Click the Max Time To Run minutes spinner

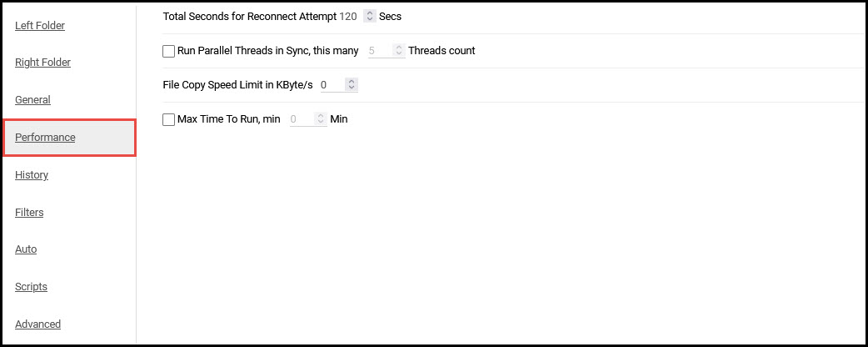[321, 118]
